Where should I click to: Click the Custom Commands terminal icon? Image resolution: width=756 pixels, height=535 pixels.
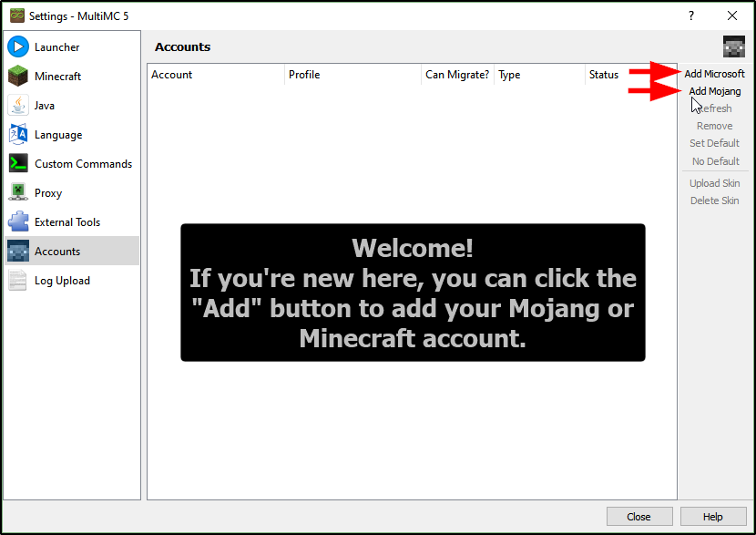[x=18, y=163]
